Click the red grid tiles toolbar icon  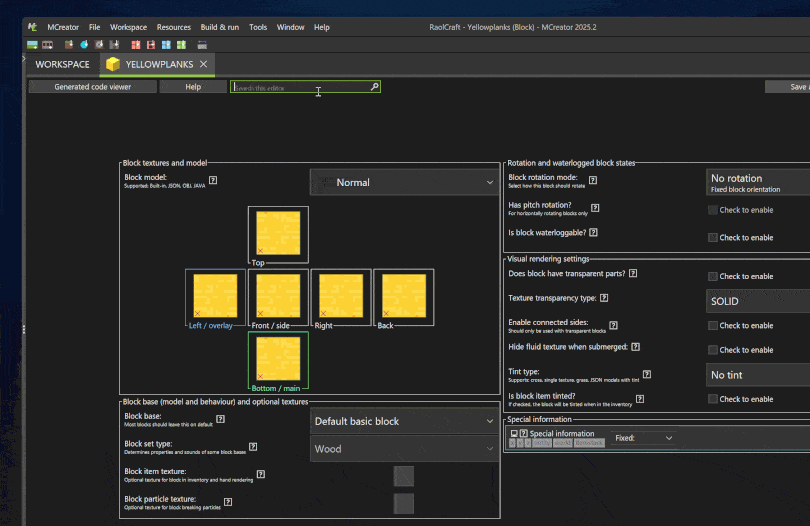pyautogui.click(x=136, y=45)
